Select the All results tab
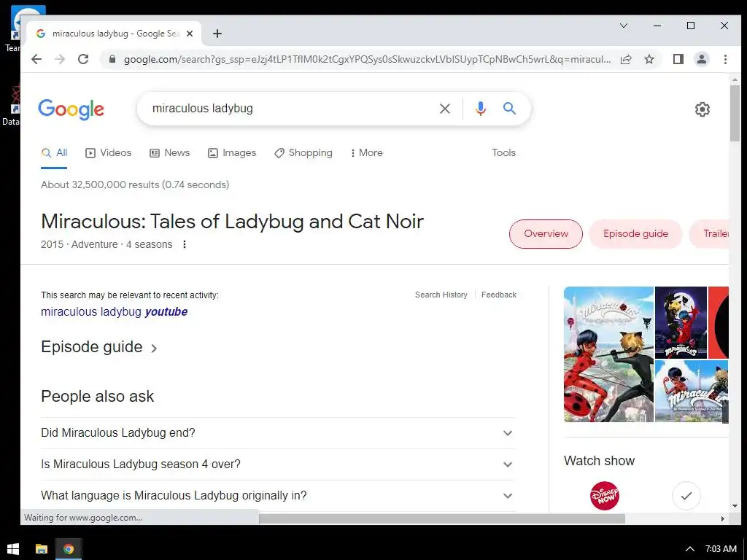The image size is (747, 560). (x=54, y=153)
